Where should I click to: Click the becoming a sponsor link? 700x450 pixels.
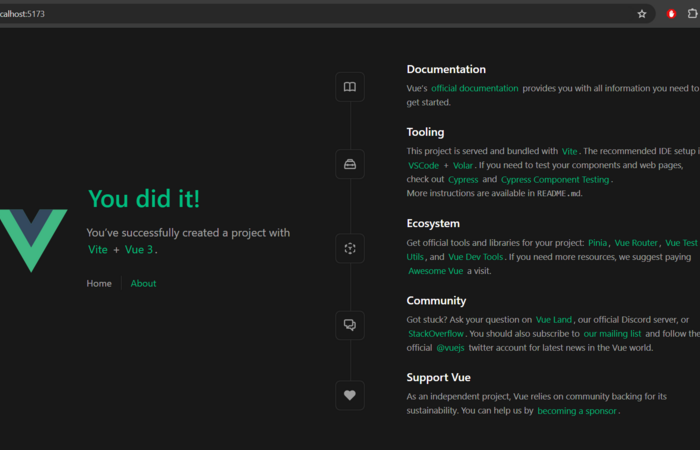tap(578, 410)
